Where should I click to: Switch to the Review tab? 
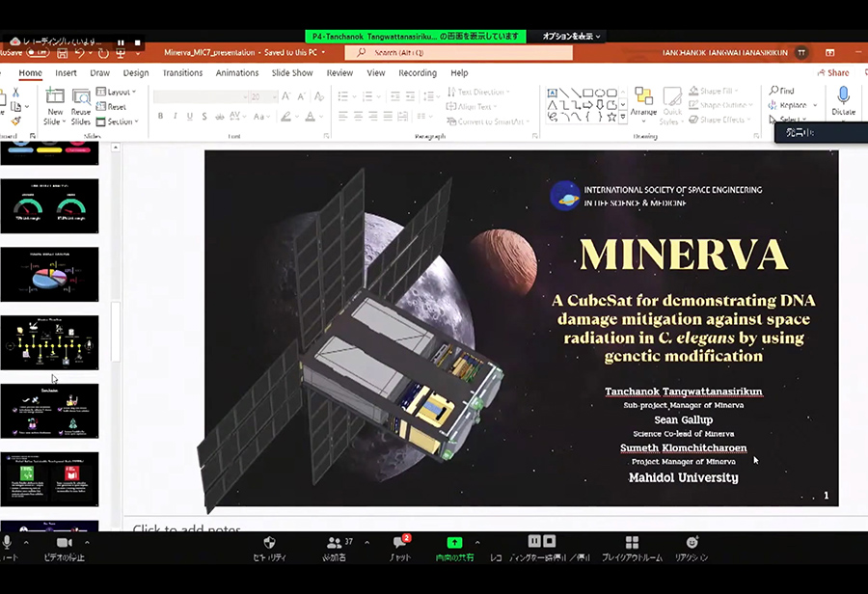pyautogui.click(x=339, y=73)
